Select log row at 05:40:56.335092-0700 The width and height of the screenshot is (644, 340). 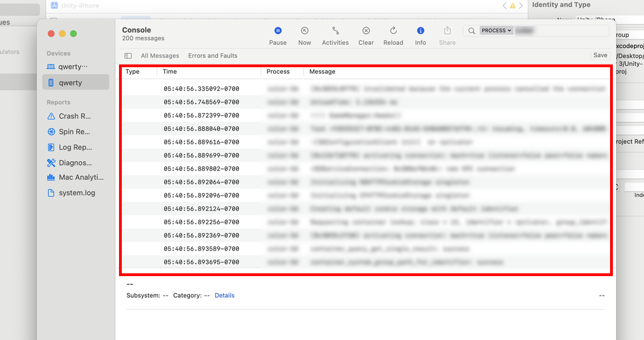point(365,88)
